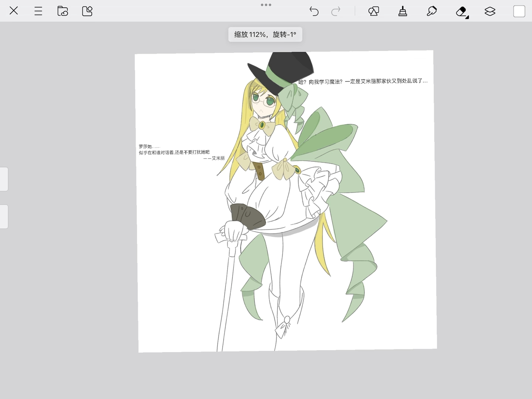
Task: Open the folder gallery icon
Action: click(62, 11)
